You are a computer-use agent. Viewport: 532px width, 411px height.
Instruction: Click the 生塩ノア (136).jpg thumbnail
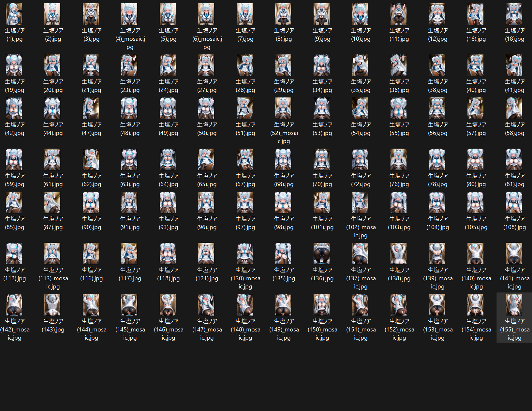(x=322, y=254)
